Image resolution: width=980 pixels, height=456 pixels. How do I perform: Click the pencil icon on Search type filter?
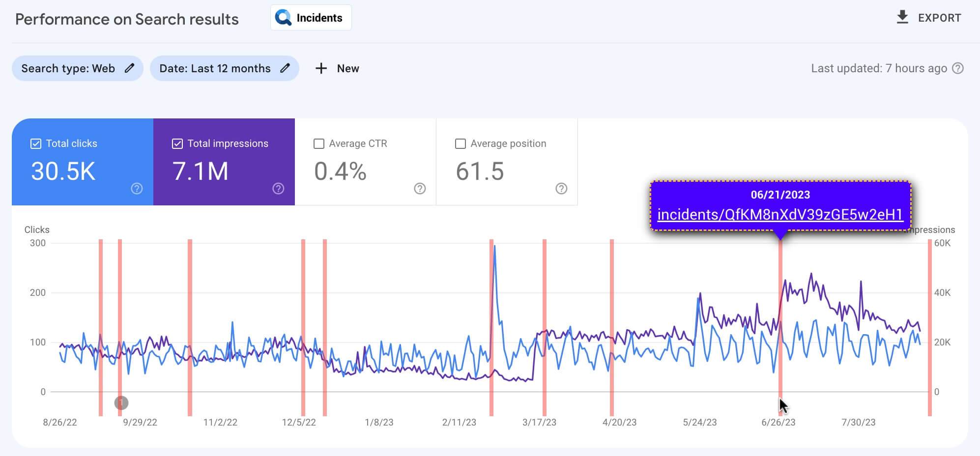point(129,68)
